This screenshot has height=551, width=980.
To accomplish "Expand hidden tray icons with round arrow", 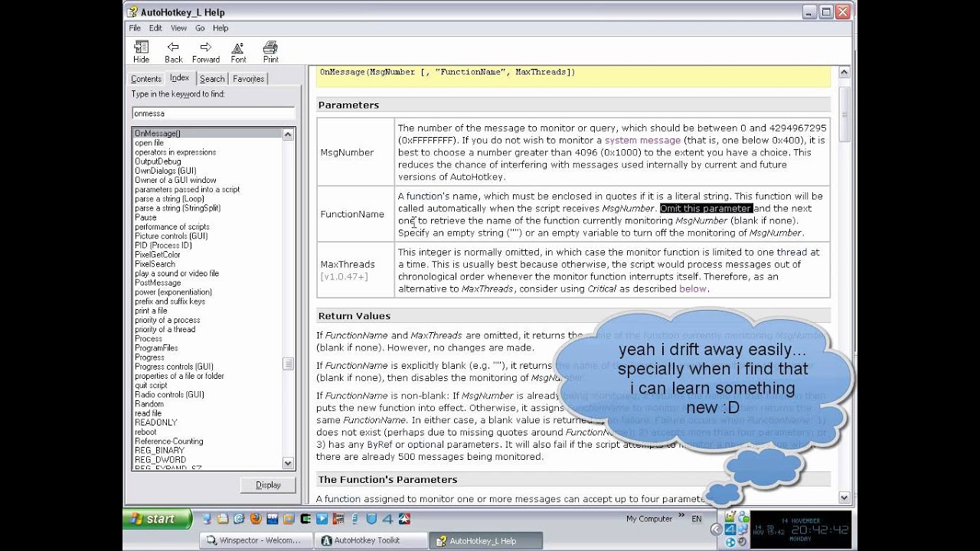I will coord(716,529).
